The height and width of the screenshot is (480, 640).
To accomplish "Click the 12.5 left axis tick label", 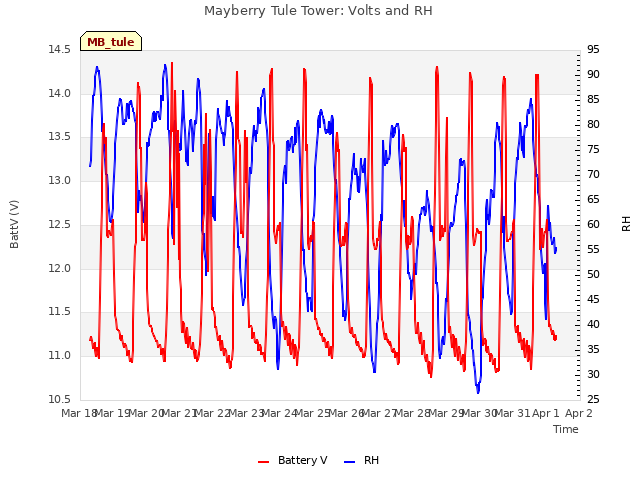I will tap(59, 224).
